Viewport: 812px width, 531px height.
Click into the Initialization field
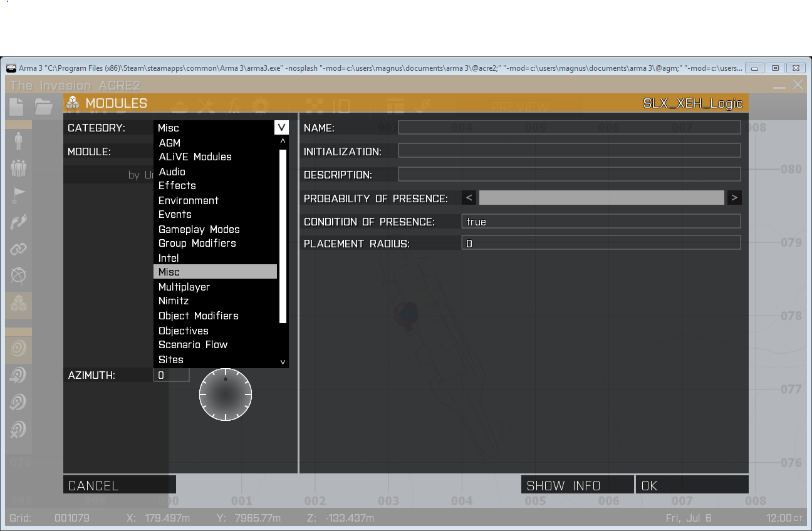[570, 151]
